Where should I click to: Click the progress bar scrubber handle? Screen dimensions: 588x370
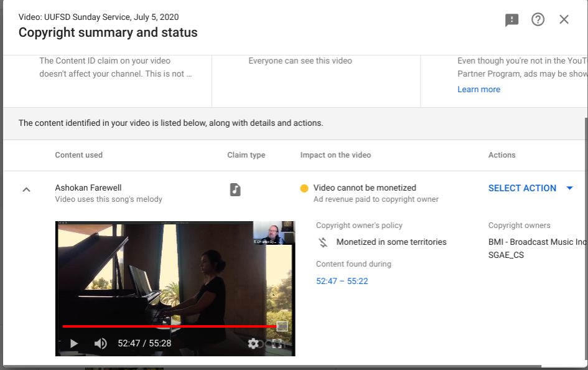(282, 326)
